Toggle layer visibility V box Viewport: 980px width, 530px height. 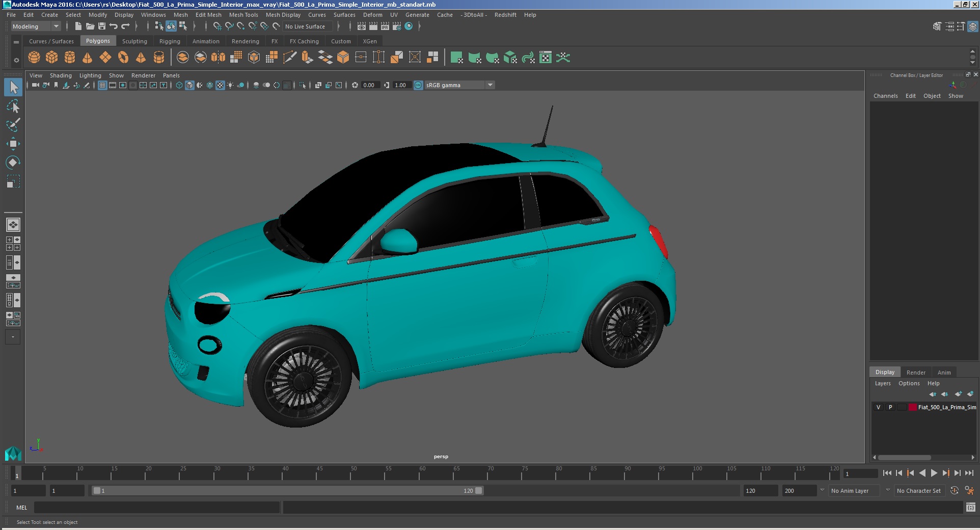pos(878,407)
